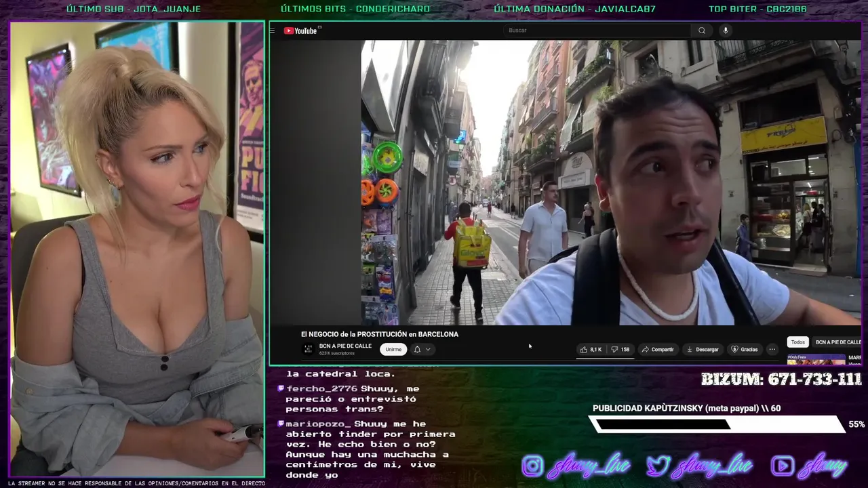
Task: Focus the Buscar search field
Action: pos(597,30)
